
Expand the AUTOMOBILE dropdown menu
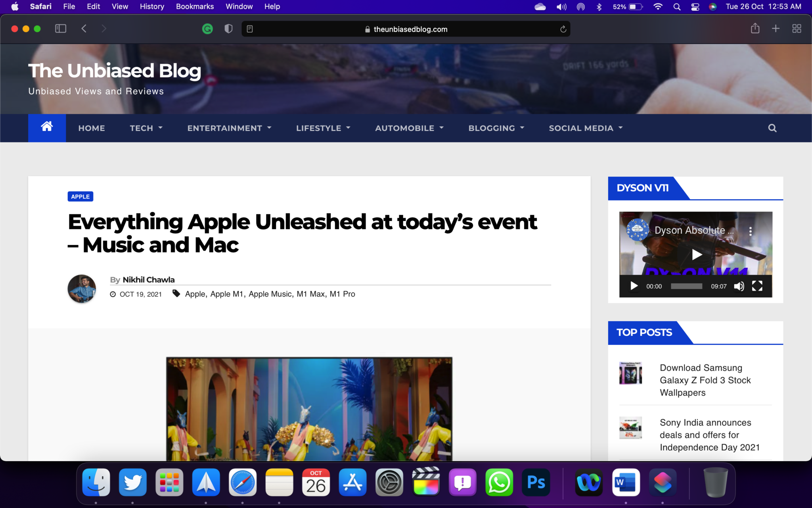[x=409, y=128]
